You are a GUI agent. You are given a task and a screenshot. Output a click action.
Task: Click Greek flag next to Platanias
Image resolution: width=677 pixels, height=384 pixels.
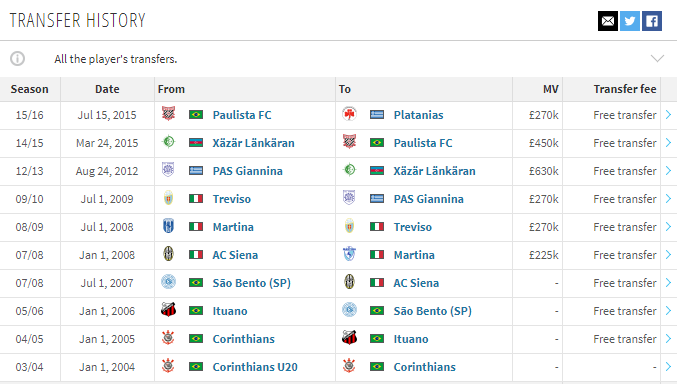(377, 114)
